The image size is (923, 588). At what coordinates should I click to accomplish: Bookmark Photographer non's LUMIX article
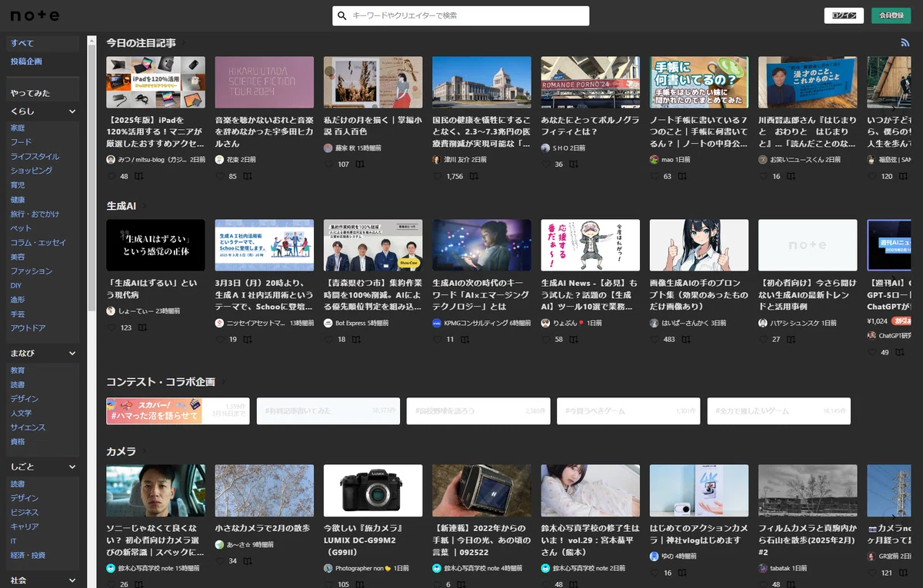(362, 584)
